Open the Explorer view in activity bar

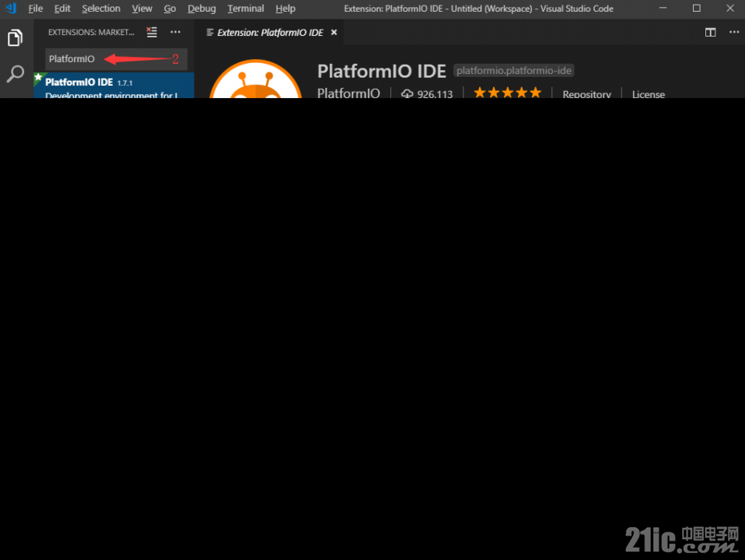[x=15, y=38]
